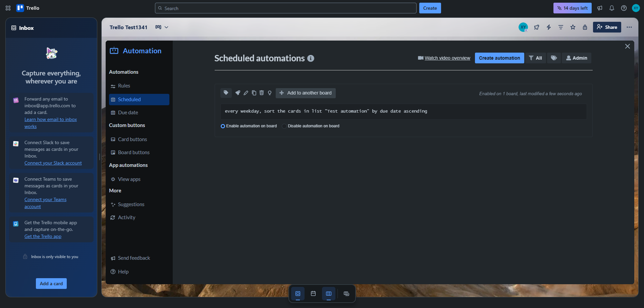Click the Trello logo in header
644x308 pixels.
coord(28,8)
